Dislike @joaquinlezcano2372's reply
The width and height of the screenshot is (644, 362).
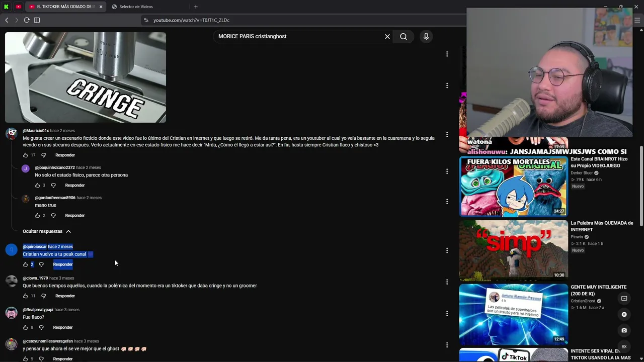click(x=53, y=186)
